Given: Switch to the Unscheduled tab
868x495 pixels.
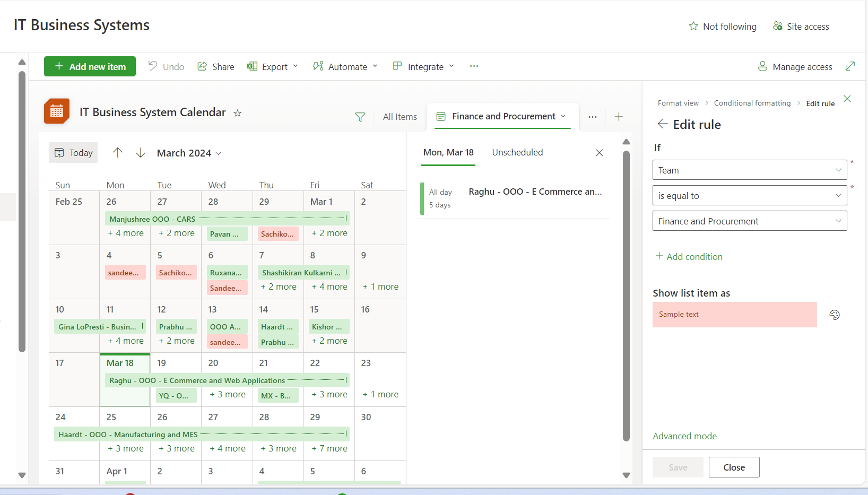Looking at the screenshot, I should tap(517, 152).
